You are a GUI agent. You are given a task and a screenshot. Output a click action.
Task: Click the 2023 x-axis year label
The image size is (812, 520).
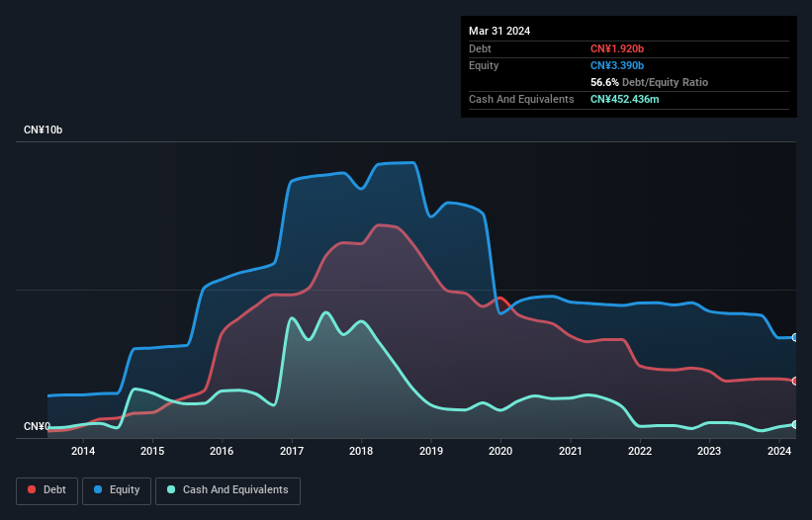coord(709,451)
